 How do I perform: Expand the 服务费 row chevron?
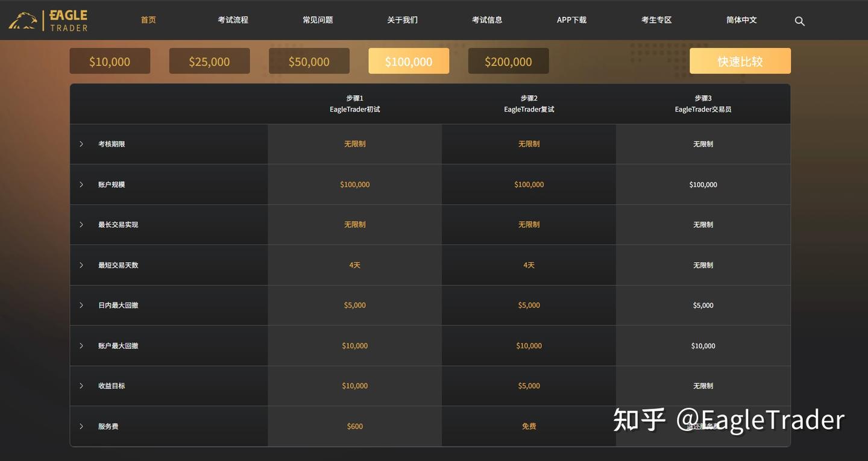pos(81,427)
